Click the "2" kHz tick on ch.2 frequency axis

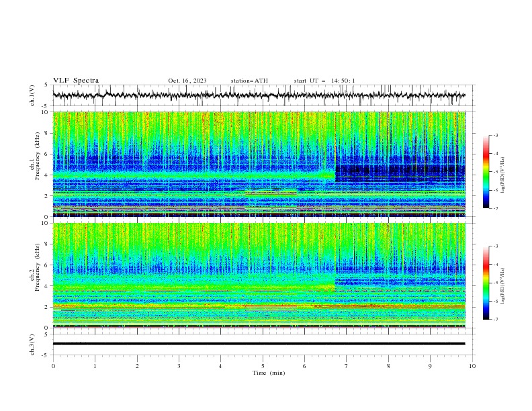coord(47,307)
